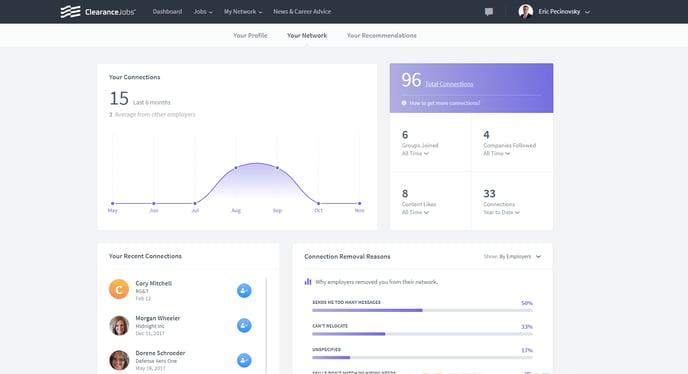Click the info icon by How to get more connections
Screen dimensions: 688x374
[x=404, y=103]
